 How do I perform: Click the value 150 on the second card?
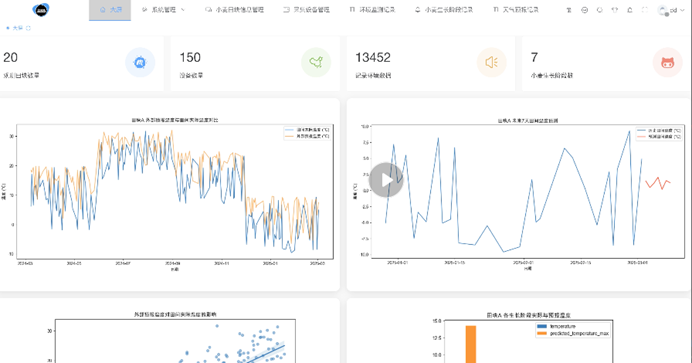coord(190,57)
